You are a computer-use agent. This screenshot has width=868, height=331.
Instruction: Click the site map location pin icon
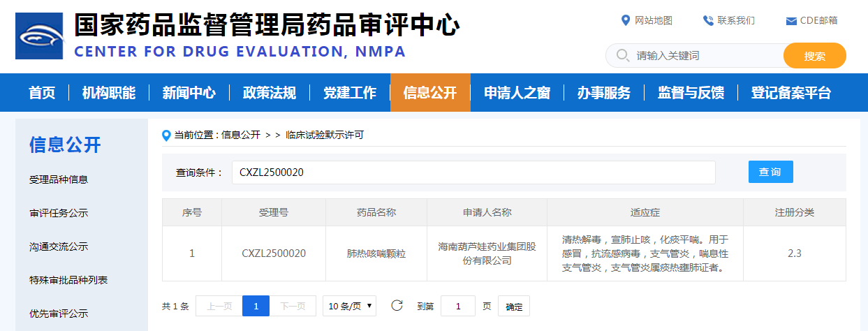[x=626, y=20]
